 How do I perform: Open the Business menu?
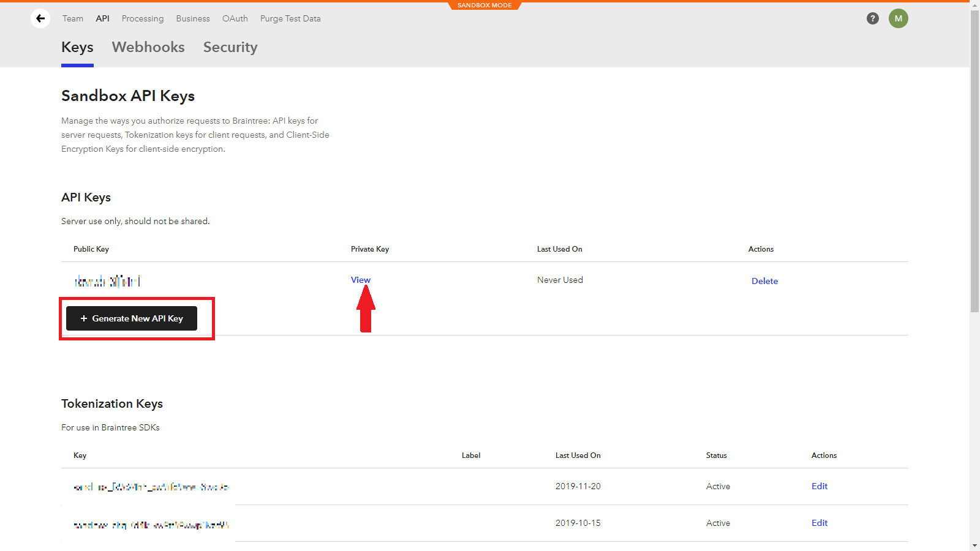[x=193, y=18]
